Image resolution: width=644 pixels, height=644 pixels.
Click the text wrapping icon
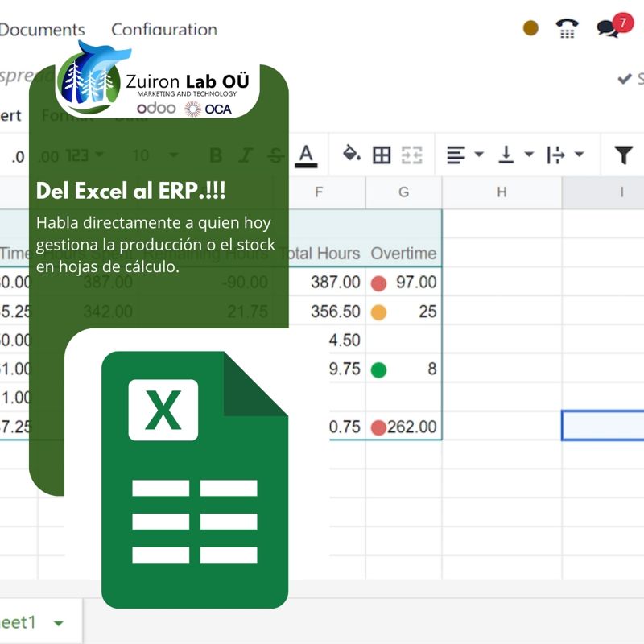[x=555, y=155]
